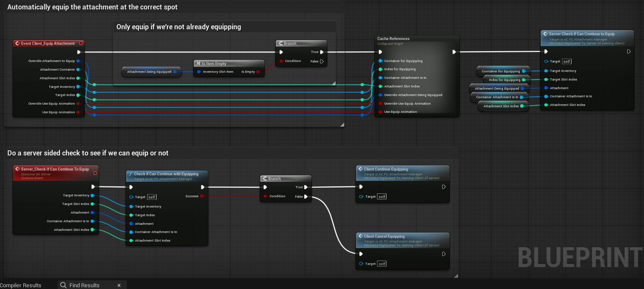Close the Find Results tab

coord(119,285)
